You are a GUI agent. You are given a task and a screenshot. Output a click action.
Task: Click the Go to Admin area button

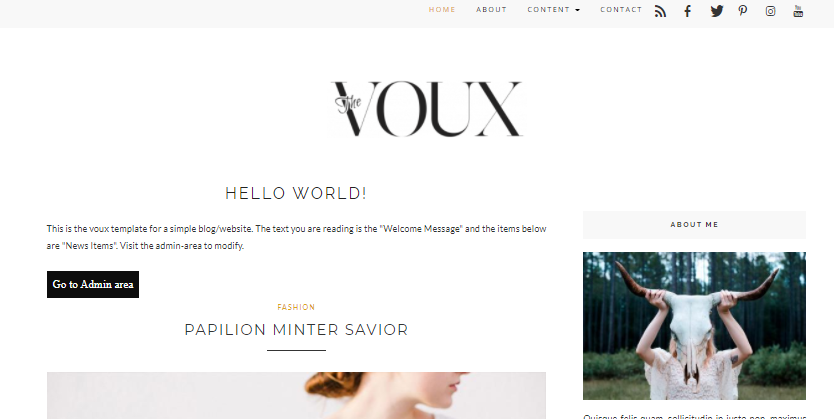click(x=93, y=284)
